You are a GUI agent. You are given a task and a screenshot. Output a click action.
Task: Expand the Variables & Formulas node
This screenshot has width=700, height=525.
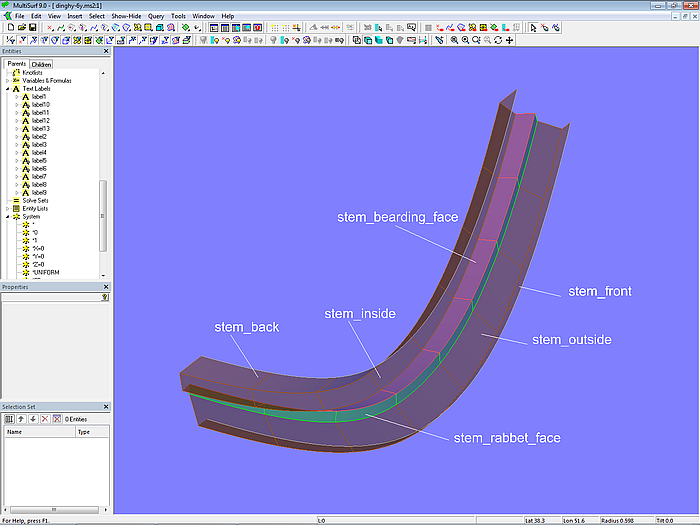click(x=8, y=80)
